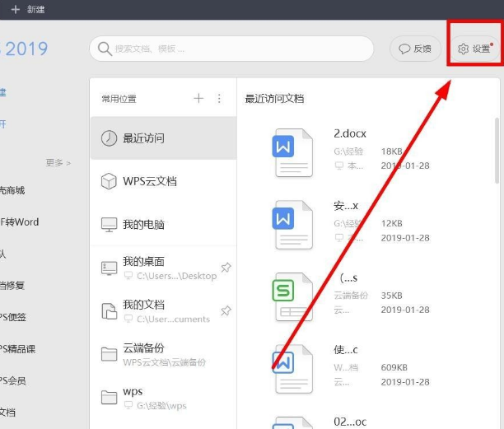
Task: Click the 02...oc file name
Action: click(350, 422)
